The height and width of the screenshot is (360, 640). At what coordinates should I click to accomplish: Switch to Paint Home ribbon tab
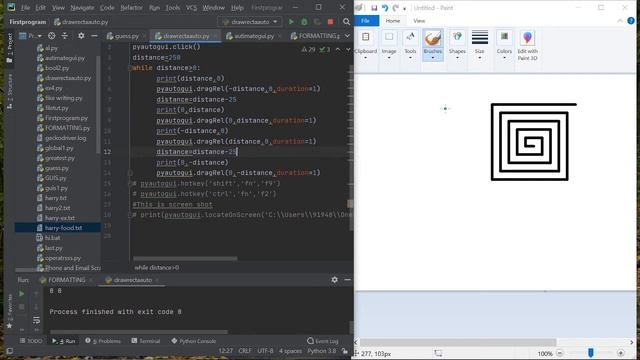point(393,21)
